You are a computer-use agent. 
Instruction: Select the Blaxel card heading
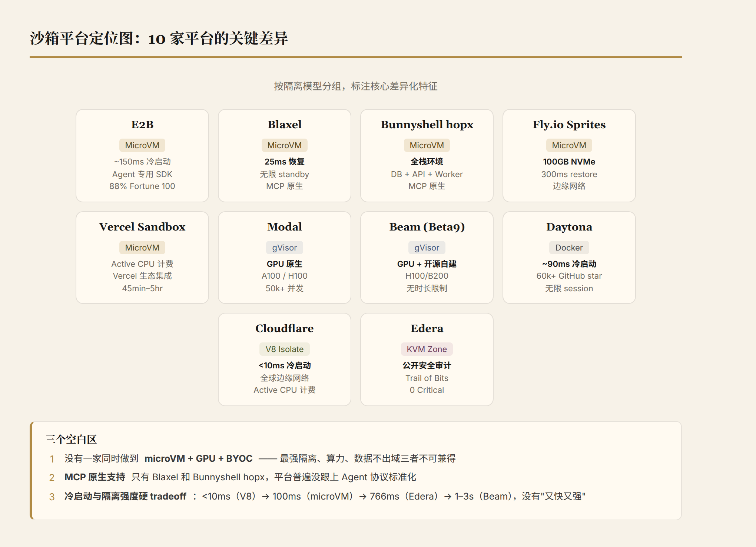[285, 125]
